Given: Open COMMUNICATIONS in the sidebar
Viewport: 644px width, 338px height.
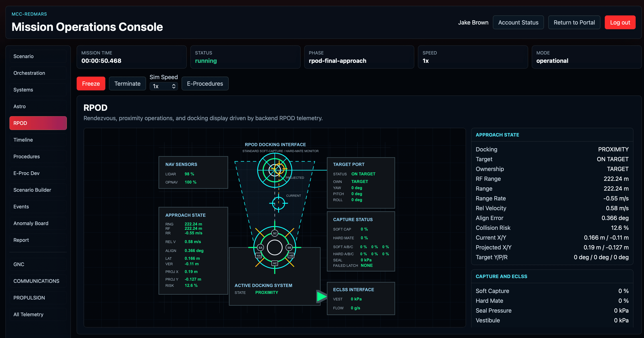Looking at the screenshot, I should coord(38,281).
